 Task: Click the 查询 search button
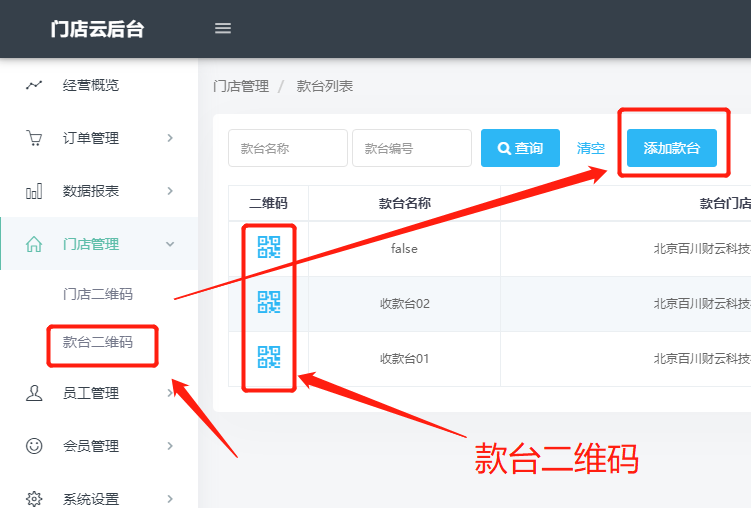click(x=520, y=148)
